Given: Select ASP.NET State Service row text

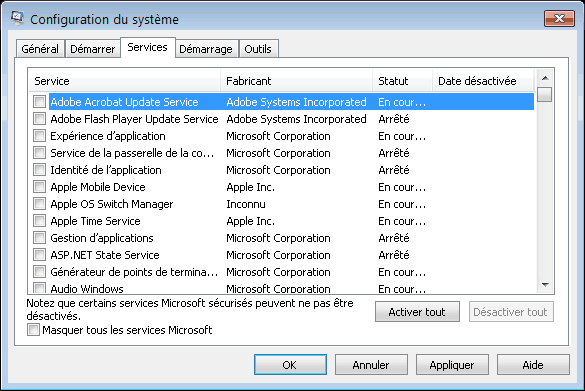Looking at the screenshot, I should 105,255.
